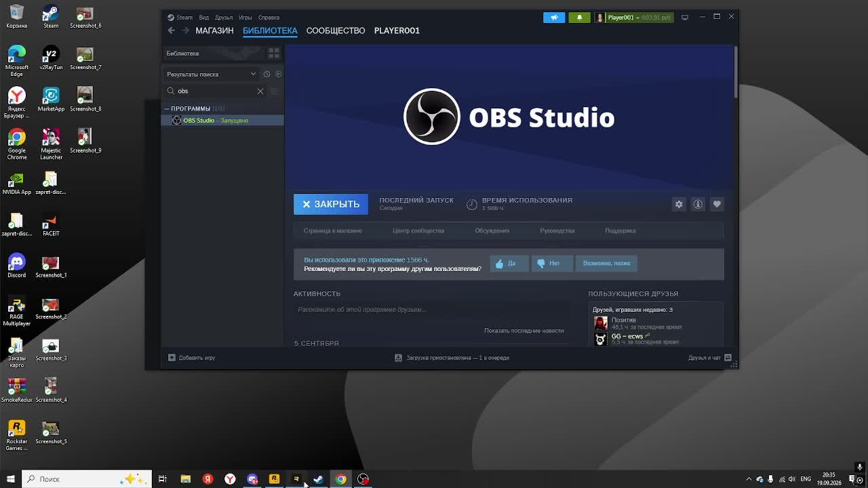The height and width of the screenshot is (488, 868).
Task: Collapse the ПРОГРАММЫ category
Action: [167, 108]
